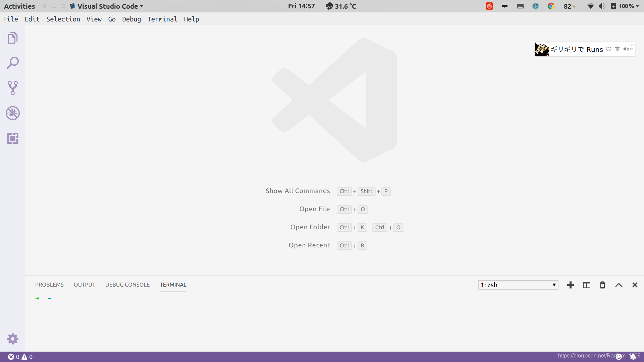Open notifications bell in status bar
This screenshot has height=362, width=644.
[x=633, y=357]
